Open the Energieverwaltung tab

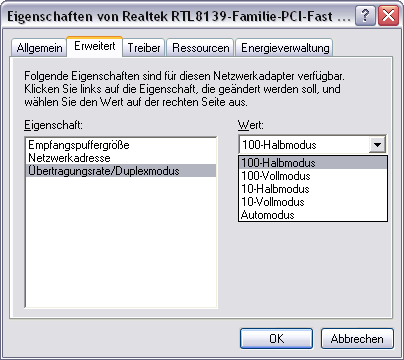(x=285, y=48)
